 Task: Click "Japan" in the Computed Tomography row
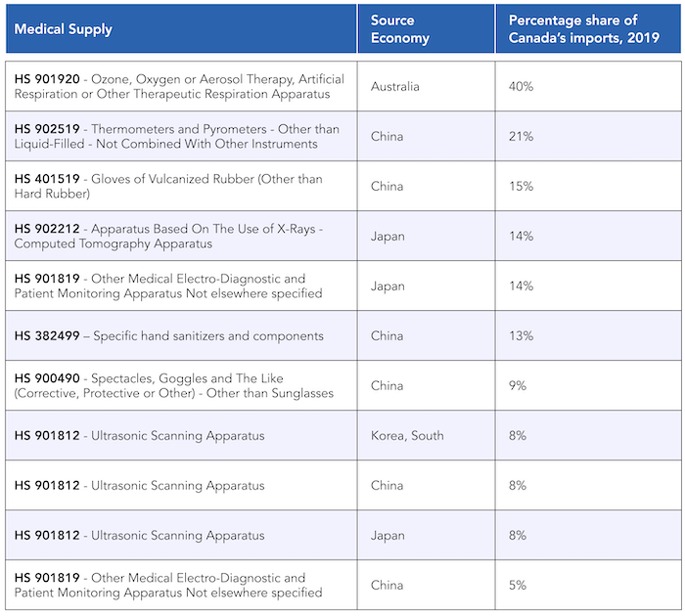(x=388, y=237)
